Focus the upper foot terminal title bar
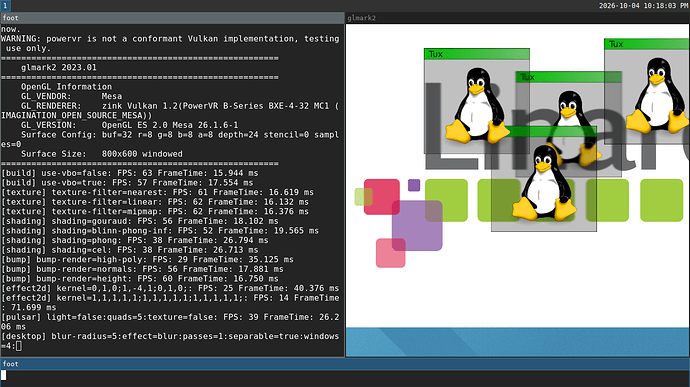 pyautogui.click(x=172, y=18)
